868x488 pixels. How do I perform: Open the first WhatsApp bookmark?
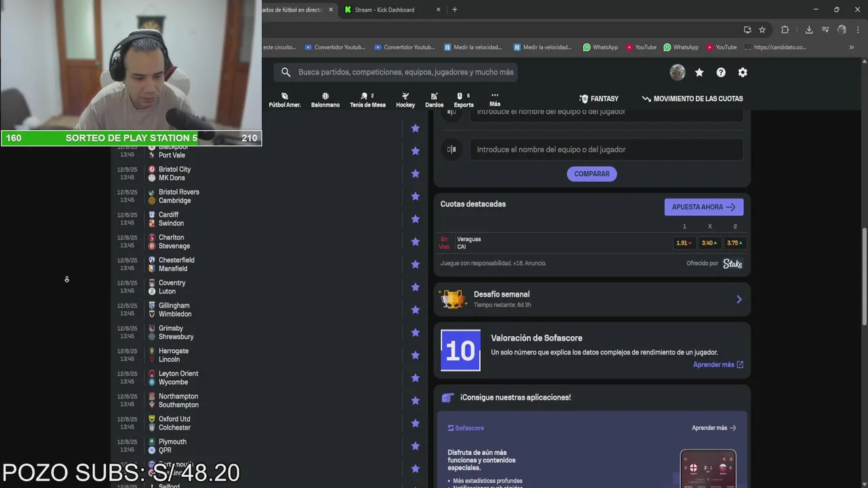[x=601, y=47]
